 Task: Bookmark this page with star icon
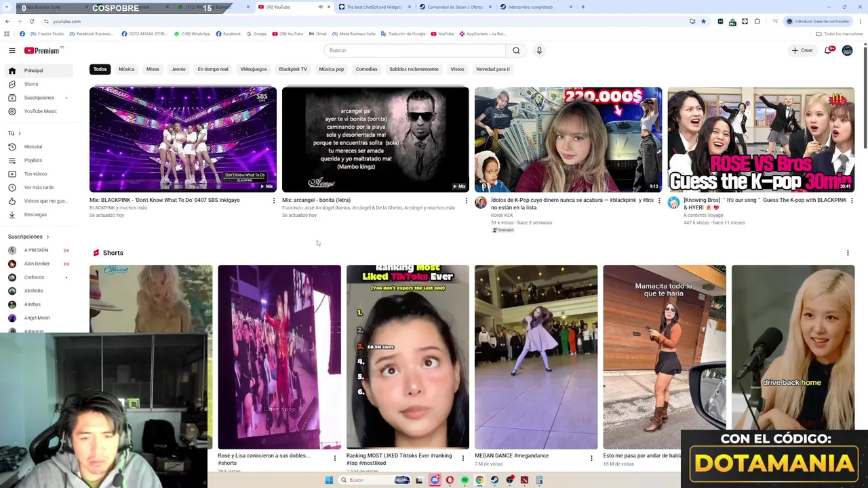(x=703, y=21)
